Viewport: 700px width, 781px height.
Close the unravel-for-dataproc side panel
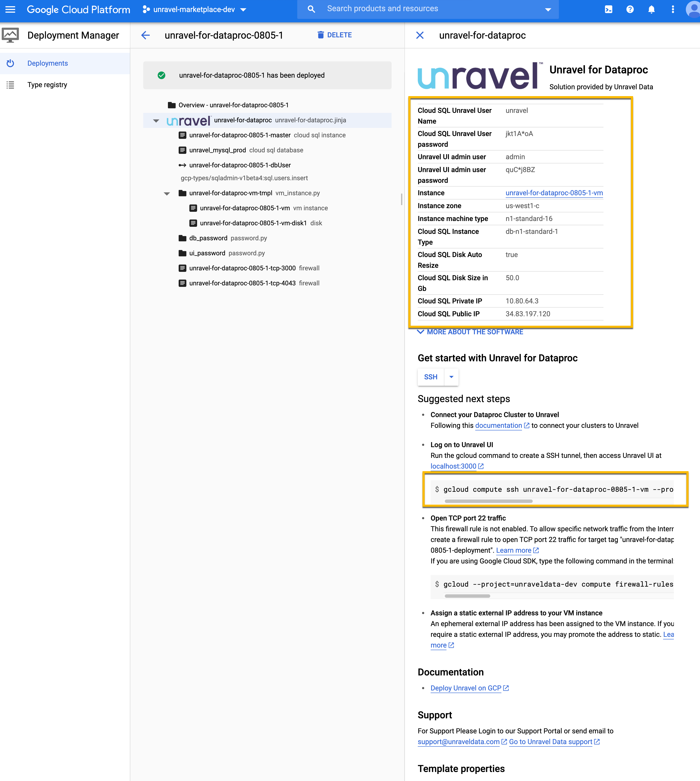tap(420, 35)
